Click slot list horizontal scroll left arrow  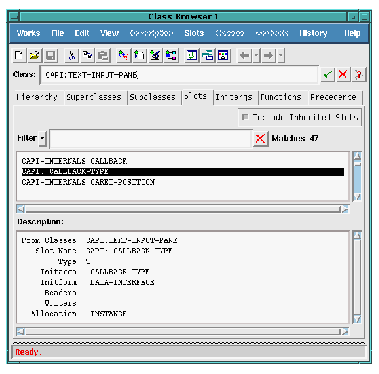coord(21,209)
